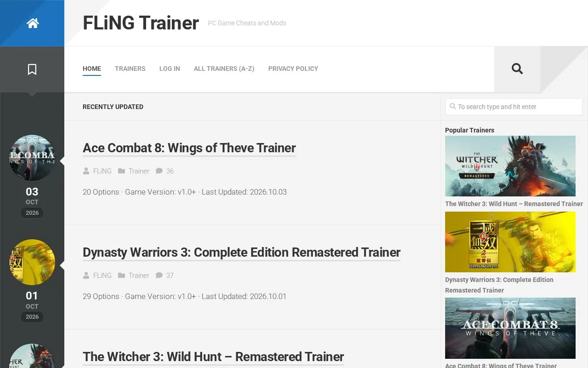Click '29 Options' description line text
This screenshot has width=588, height=368.
(x=185, y=297)
